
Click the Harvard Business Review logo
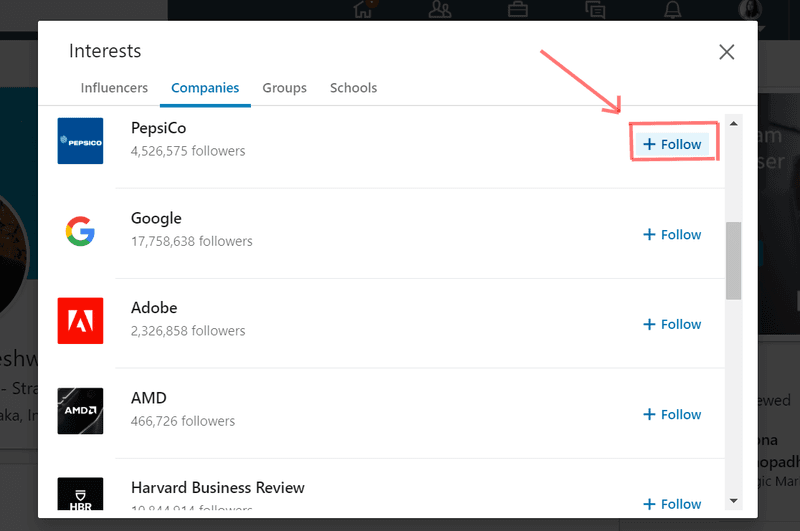point(80,496)
